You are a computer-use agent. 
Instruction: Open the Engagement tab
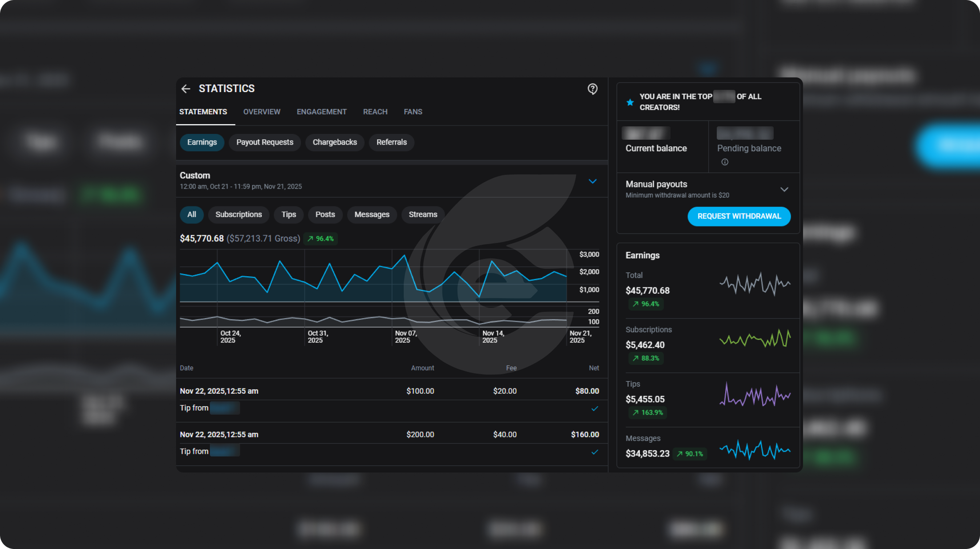(321, 112)
